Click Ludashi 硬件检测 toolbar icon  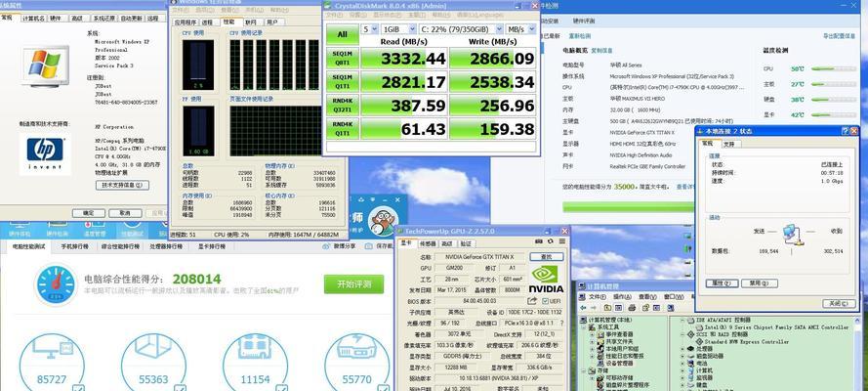58,229
